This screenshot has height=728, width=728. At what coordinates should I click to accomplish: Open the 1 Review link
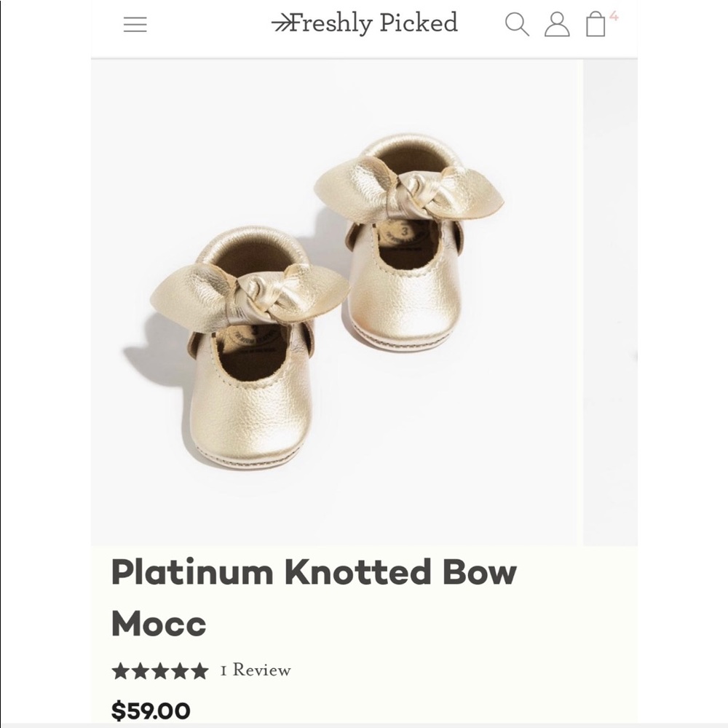coord(256,670)
